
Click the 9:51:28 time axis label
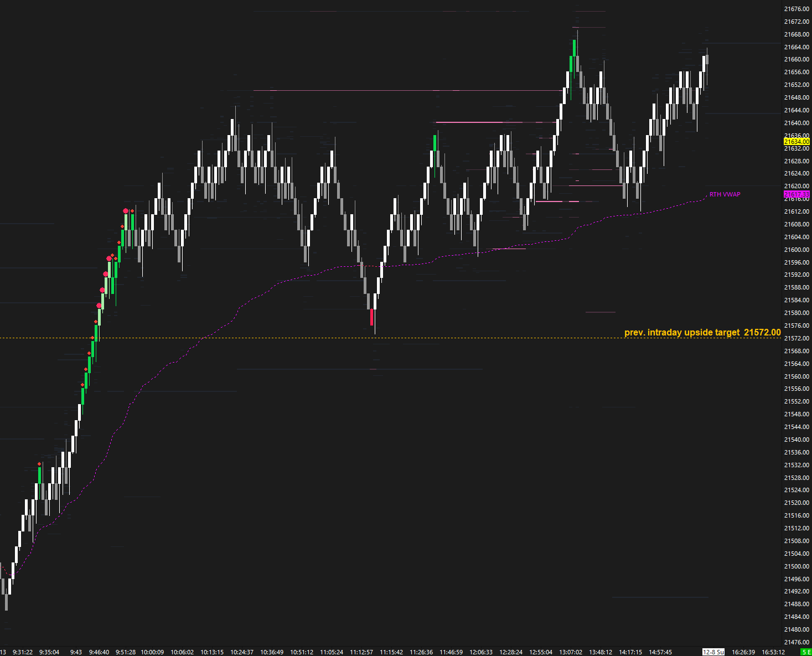pyautogui.click(x=126, y=652)
